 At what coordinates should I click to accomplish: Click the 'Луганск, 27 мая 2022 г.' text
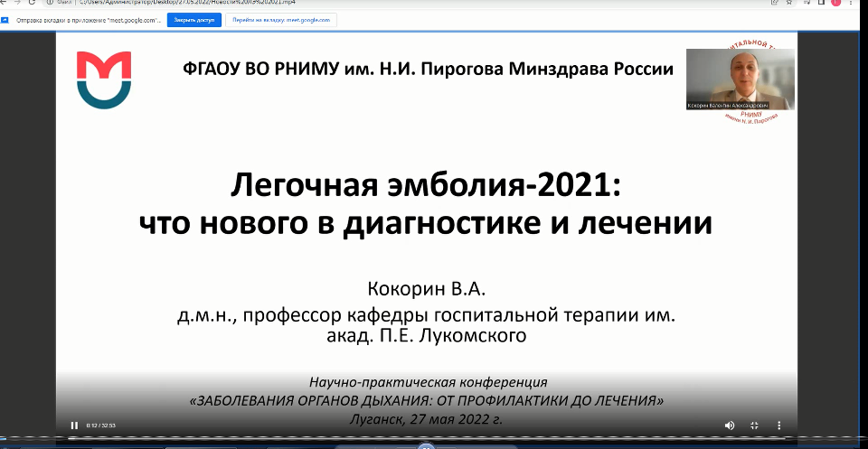pos(426,418)
